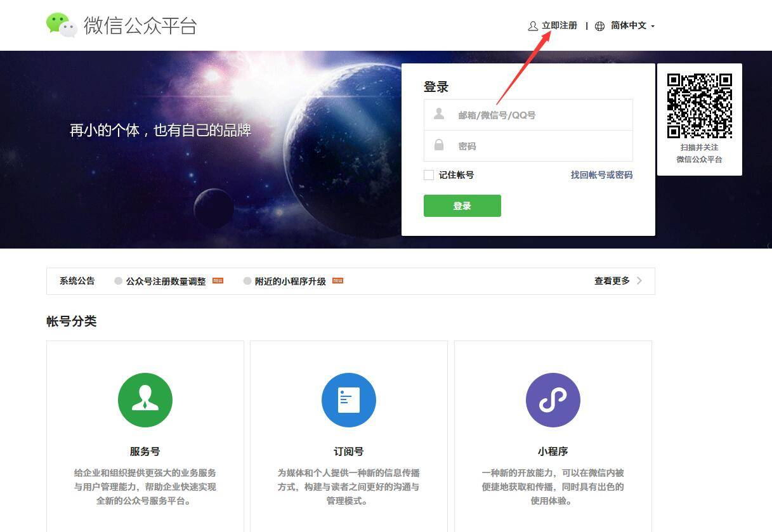Click the 立即注册 link

559,25
